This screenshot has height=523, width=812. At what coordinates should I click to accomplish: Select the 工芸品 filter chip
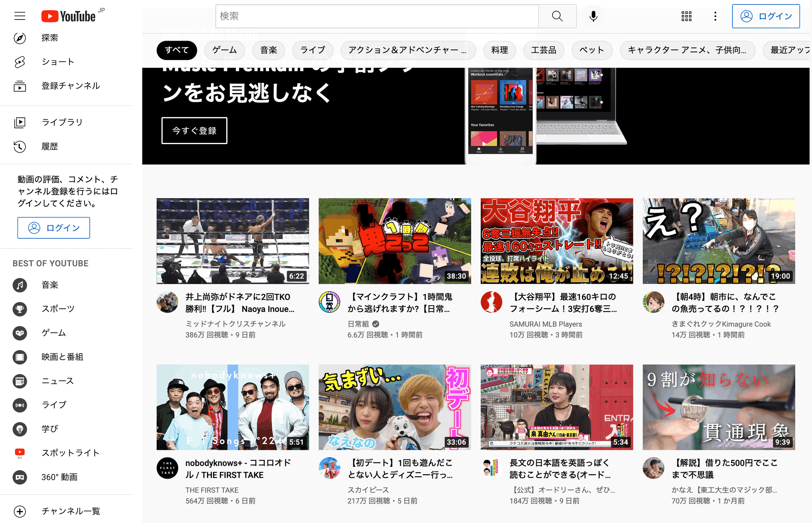(544, 50)
